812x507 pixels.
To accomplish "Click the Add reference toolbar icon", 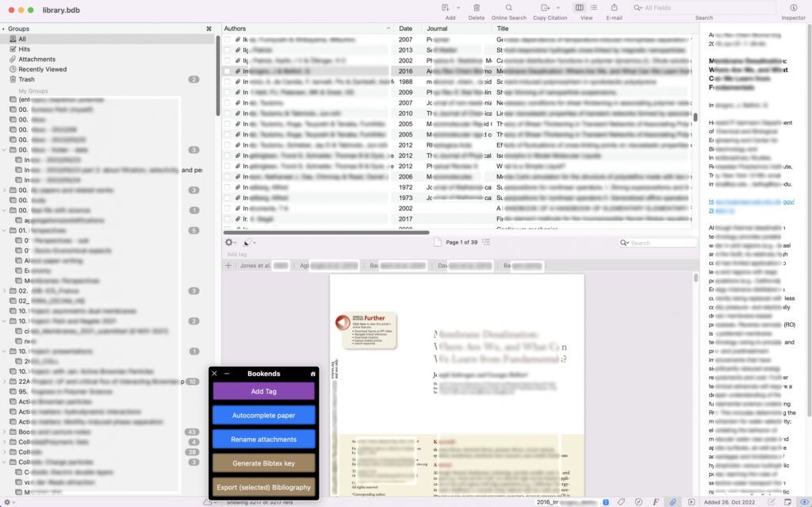I will 446,8.
